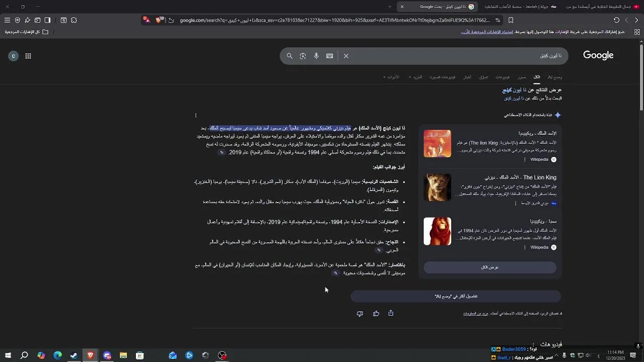
Task: Open Brave Shields lion icon
Action: pyautogui.click(x=159, y=20)
